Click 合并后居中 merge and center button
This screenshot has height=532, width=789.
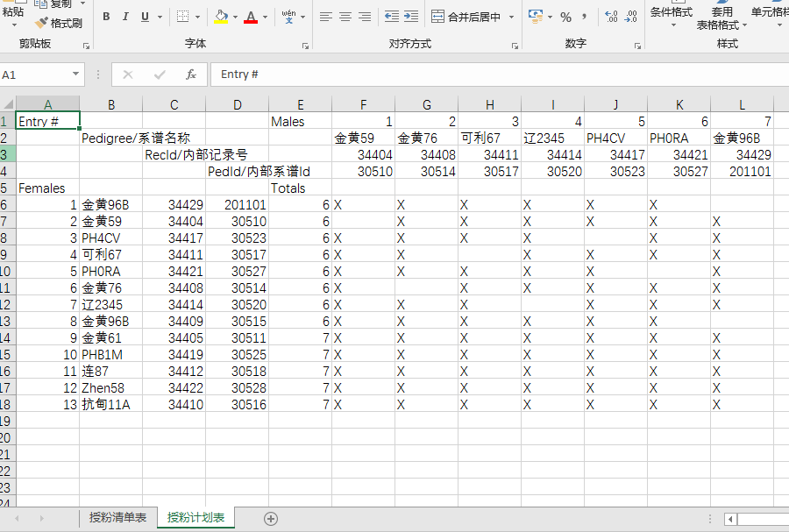pos(466,18)
